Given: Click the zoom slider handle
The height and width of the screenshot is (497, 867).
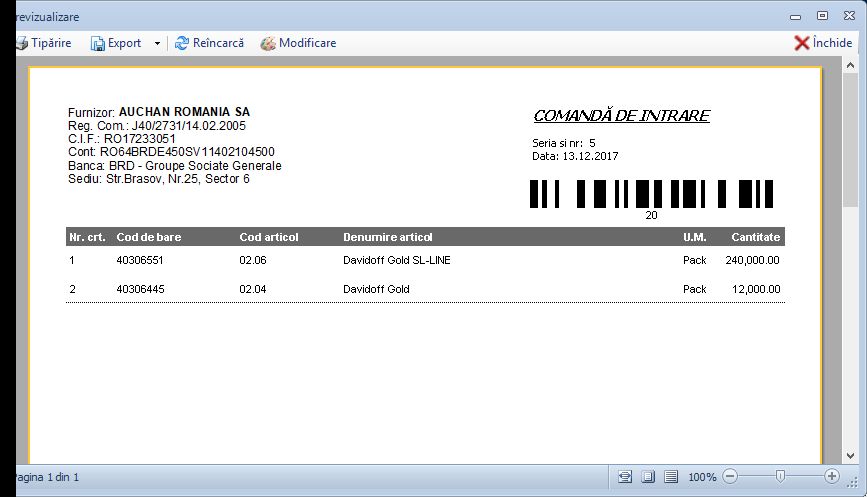Looking at the screenshot, I should (x=780, y=477).
